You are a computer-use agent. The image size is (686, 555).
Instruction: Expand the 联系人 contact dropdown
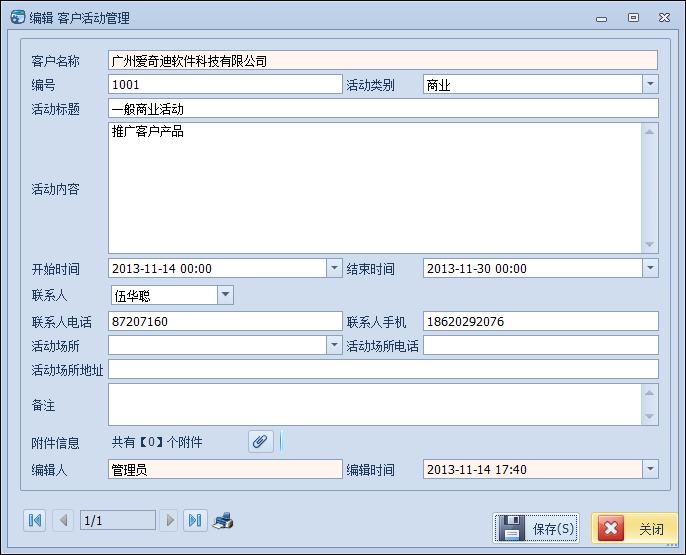(225, 295)
